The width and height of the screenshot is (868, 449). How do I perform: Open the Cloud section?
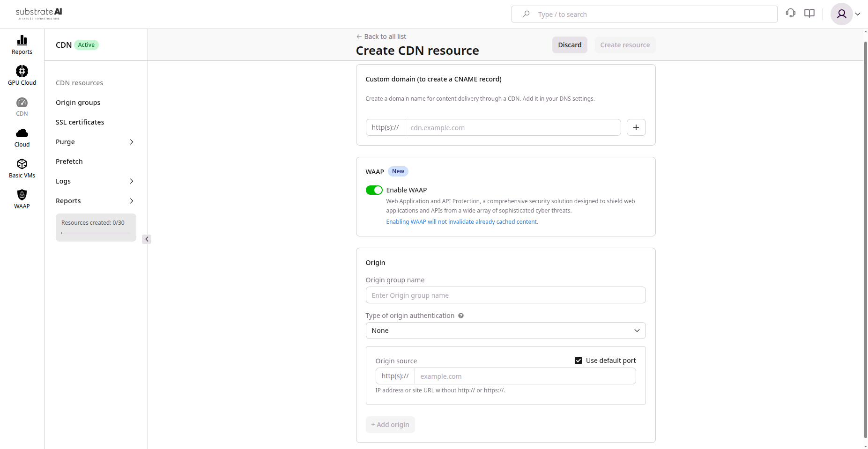(22, 137)
